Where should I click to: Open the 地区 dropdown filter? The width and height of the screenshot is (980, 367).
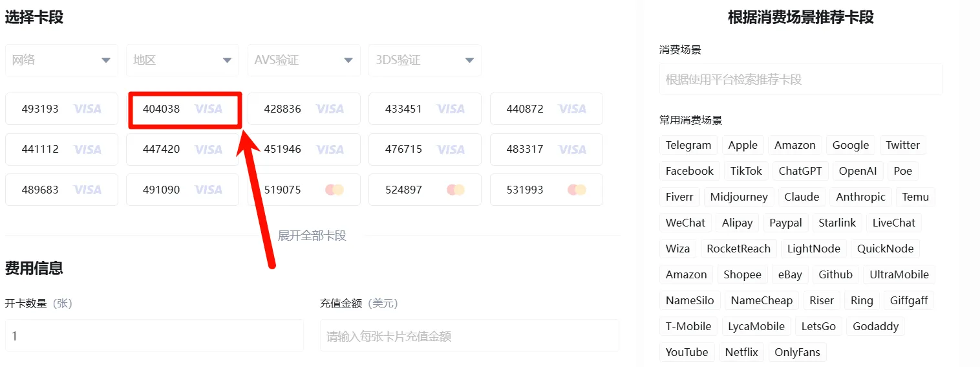click(x=182, y=60)
